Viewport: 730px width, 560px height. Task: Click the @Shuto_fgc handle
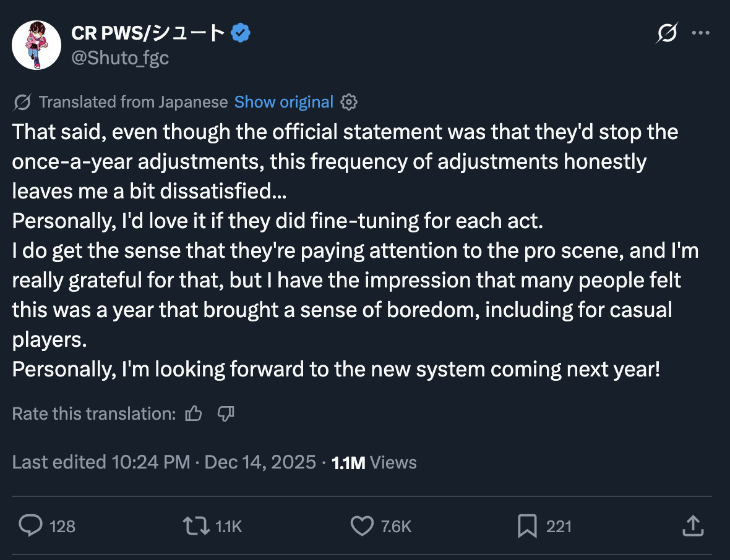click(120, 57)
